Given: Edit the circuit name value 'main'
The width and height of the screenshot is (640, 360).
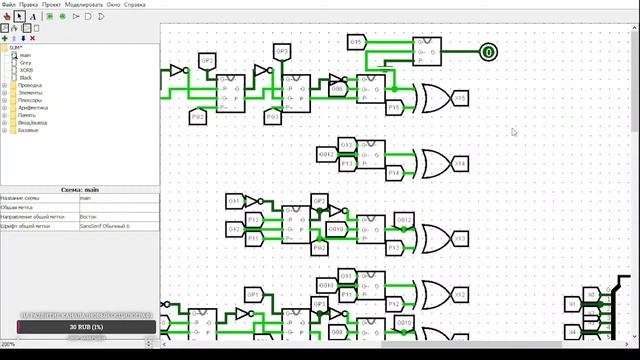Looking at the screenshot, I should click(x=119, y=198).
